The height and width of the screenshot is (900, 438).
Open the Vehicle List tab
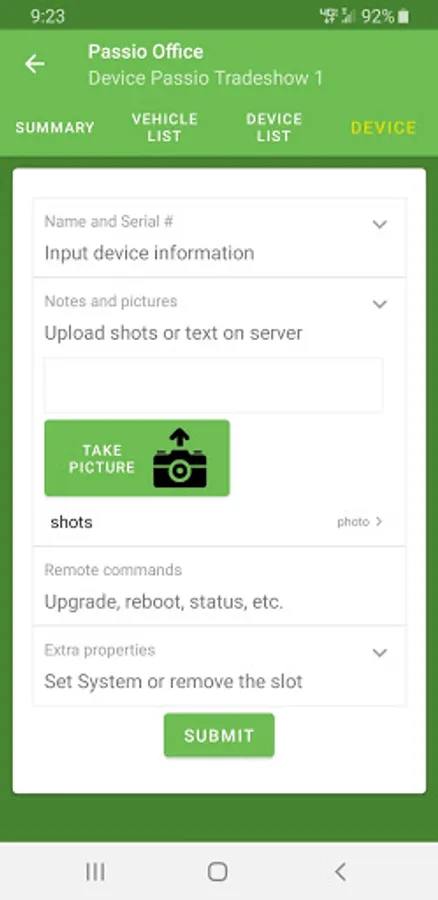165,127
